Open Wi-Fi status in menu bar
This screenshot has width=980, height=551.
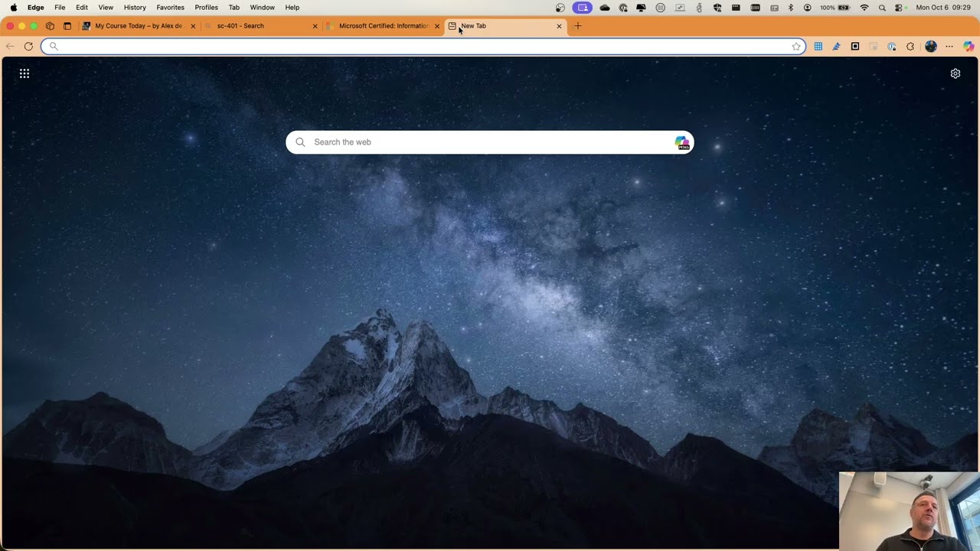[864, 8]
